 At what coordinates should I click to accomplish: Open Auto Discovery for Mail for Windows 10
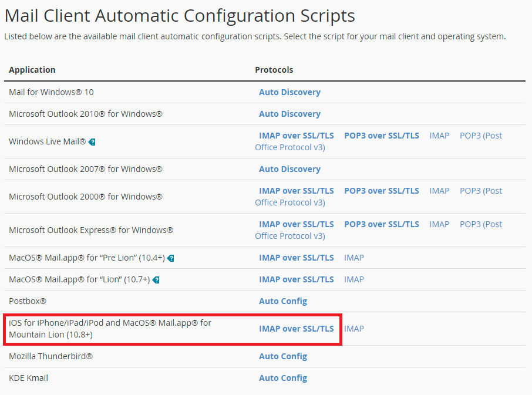coord(289,92)
